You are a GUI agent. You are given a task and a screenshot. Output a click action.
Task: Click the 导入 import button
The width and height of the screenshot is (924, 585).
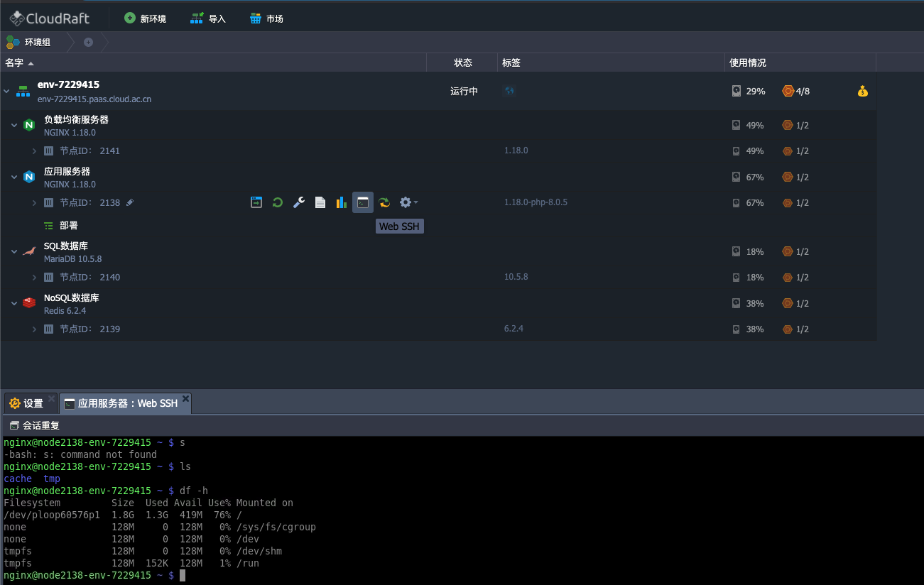[x=208, y=18]
